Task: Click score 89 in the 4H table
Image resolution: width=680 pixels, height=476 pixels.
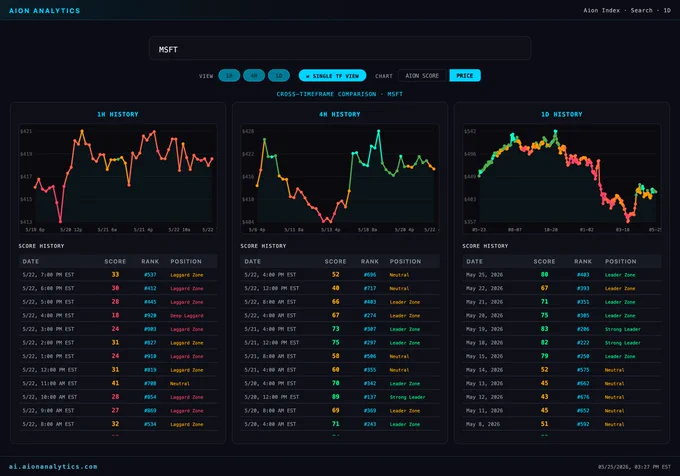Action: coord(336,397)
